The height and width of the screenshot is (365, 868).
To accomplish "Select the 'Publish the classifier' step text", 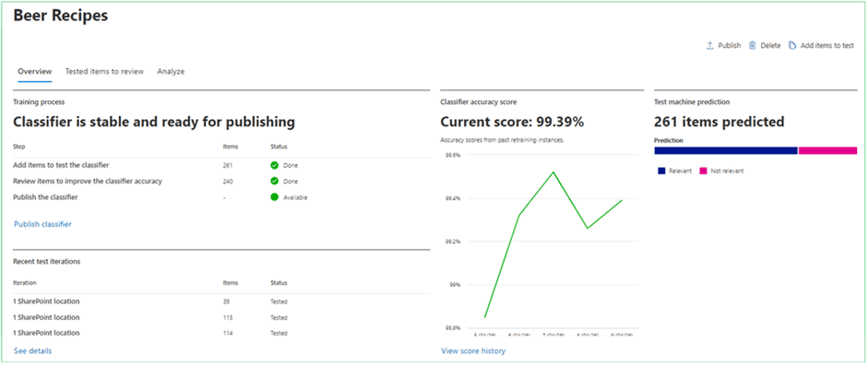I will [45, 197].
